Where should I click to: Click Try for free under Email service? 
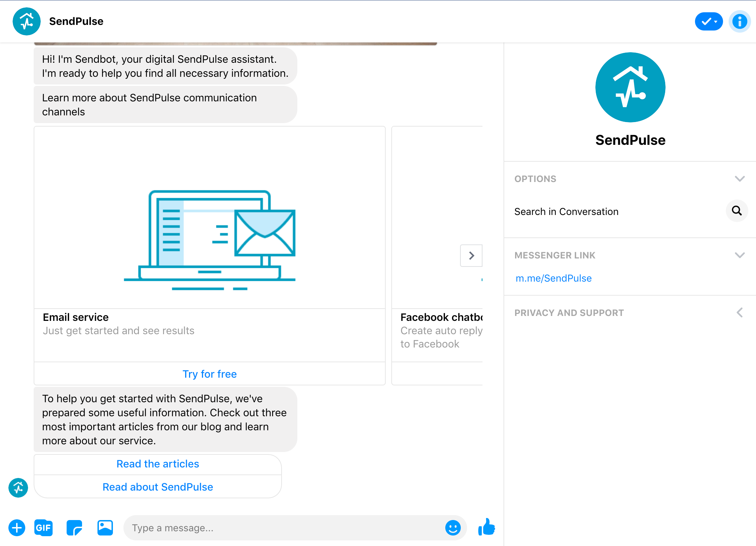pos(209,374)
